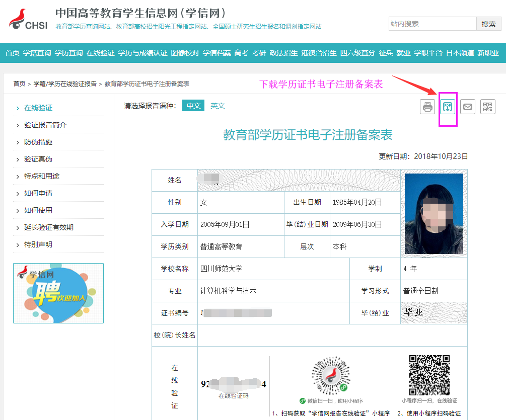Screen dimensions: 506x420
Task: Click the black square QR code
Action: click(429, 375)
